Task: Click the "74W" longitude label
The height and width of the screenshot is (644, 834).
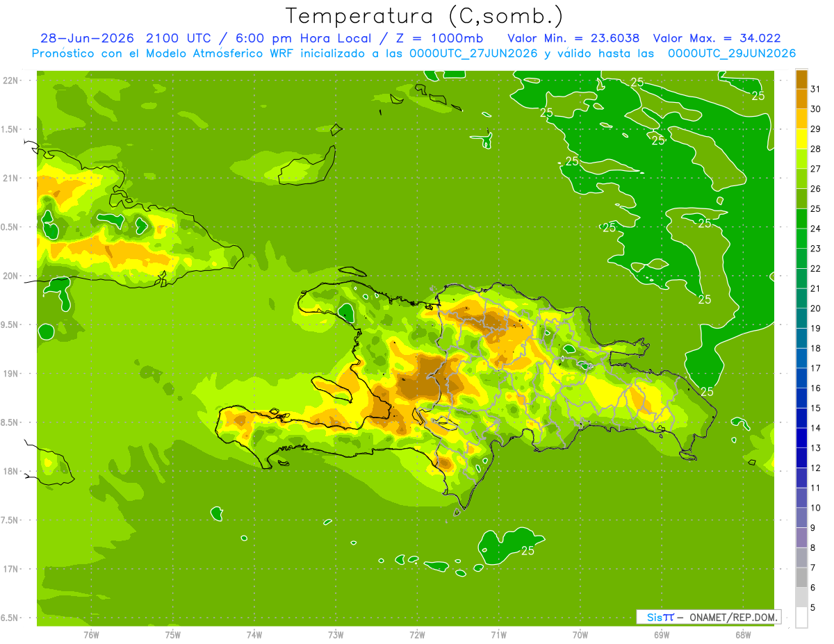Action: point(254,634)
